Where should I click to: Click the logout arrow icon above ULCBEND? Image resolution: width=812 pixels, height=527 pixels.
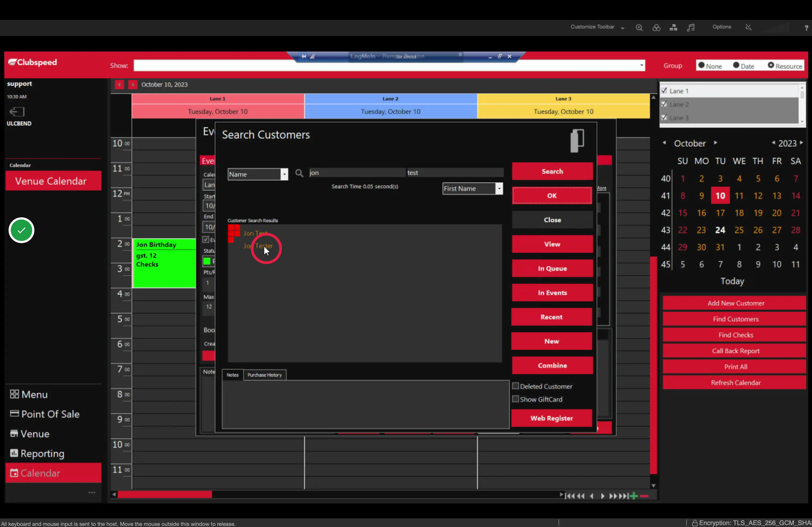[17, 112]
